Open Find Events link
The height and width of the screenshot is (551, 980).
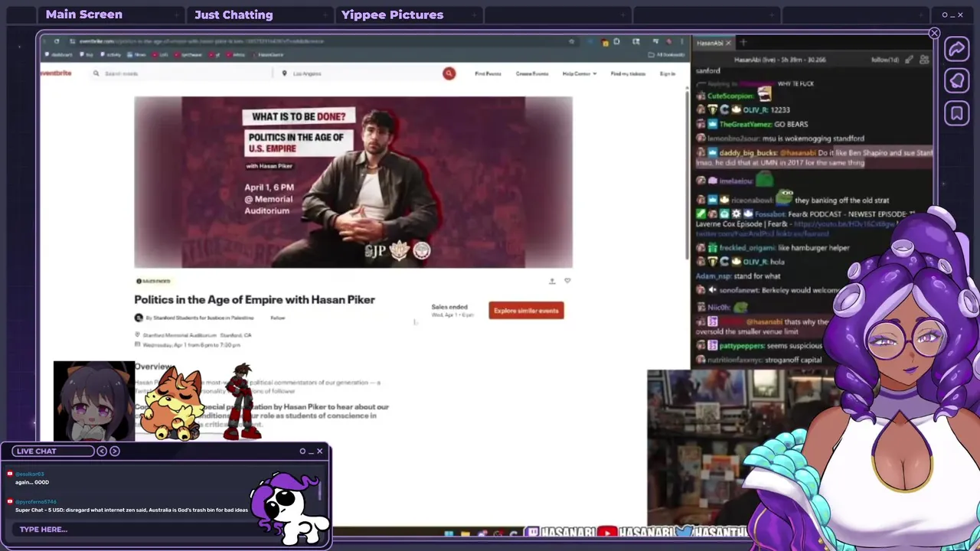[x=488, y=73]
